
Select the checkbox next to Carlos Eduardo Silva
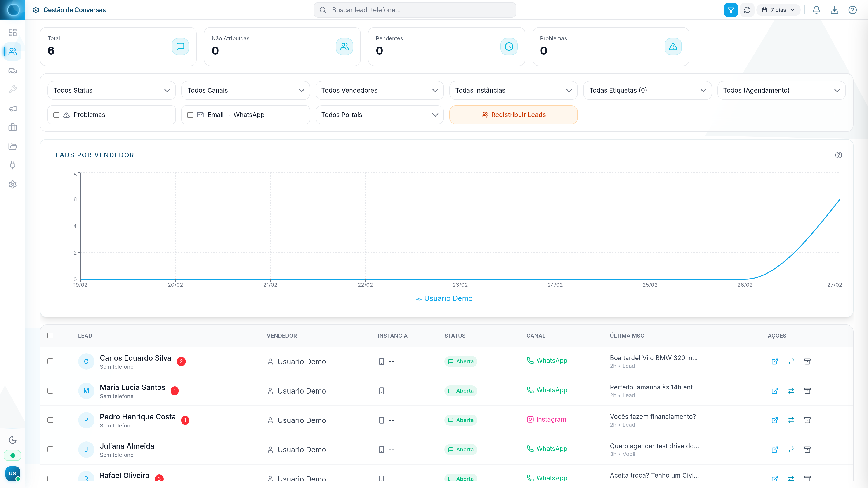[51, 361]
